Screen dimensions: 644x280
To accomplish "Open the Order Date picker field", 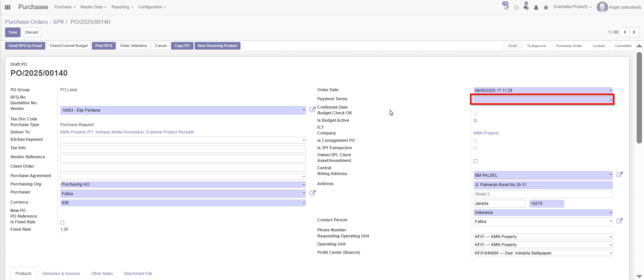I will (x=543, y=91).
